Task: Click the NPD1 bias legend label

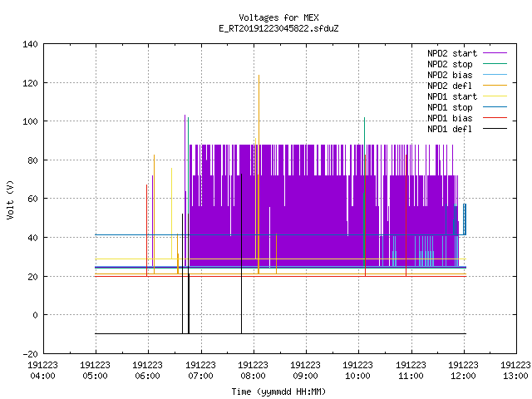Action: click(450, 118)
